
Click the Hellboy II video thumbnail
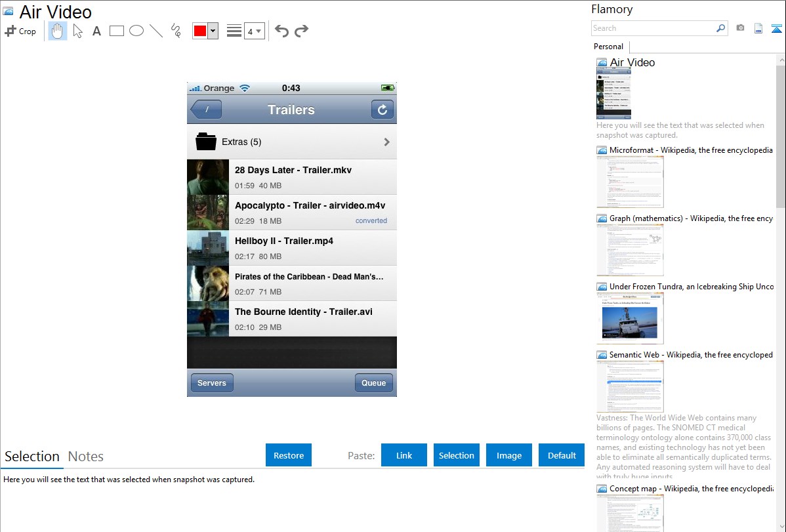(208, 248)
